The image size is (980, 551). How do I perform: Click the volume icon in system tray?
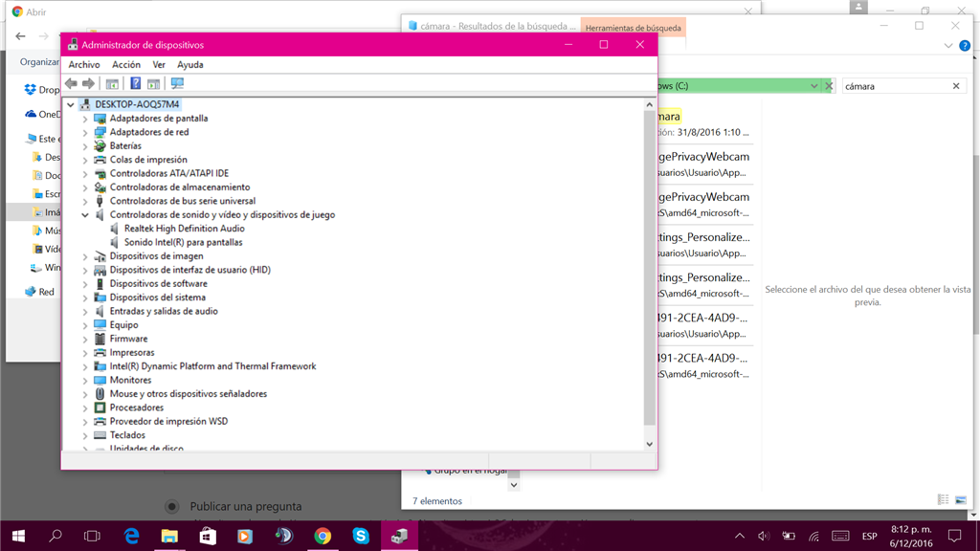(x=763, y=536)
